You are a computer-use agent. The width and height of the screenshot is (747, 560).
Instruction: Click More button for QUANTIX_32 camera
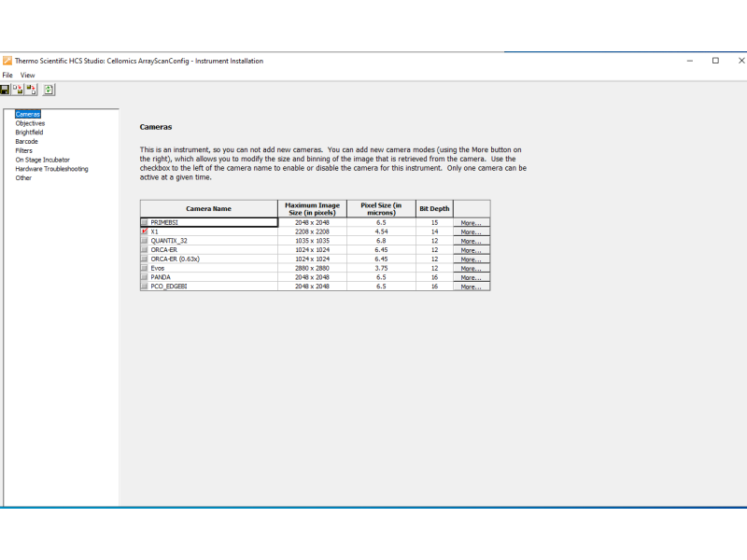(x=471, y=242)
